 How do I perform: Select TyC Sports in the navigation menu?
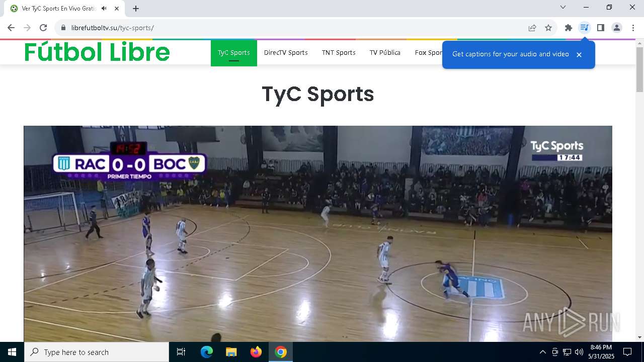pyautogui.click(x=234, y=53)
